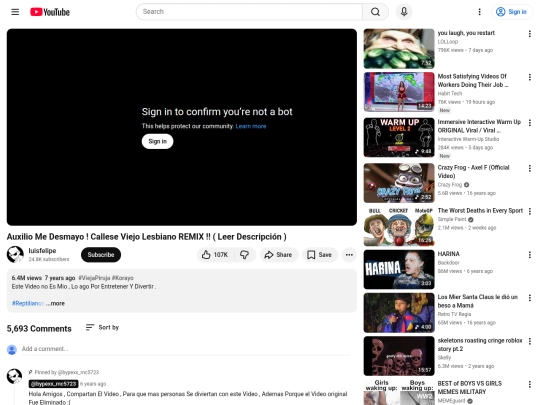Dislike the video with thumbs down
The image size is (540, 405).
pos(245,255)
